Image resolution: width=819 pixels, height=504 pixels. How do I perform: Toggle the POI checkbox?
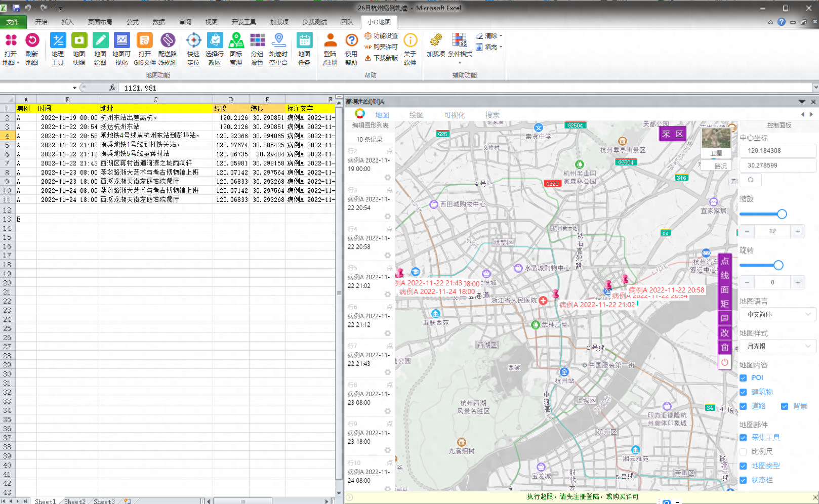743,378
